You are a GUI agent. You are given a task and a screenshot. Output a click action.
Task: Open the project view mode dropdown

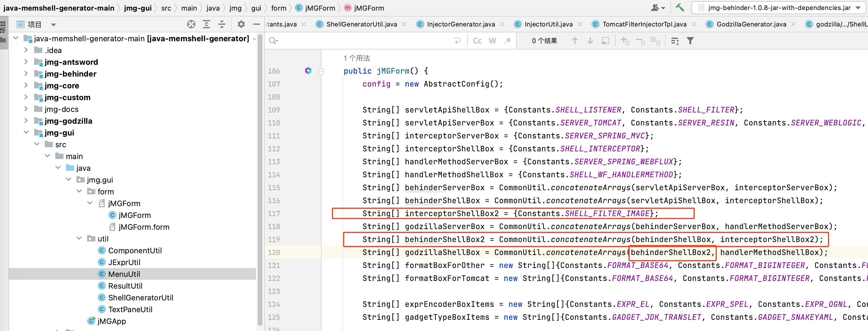click(53, 25)
